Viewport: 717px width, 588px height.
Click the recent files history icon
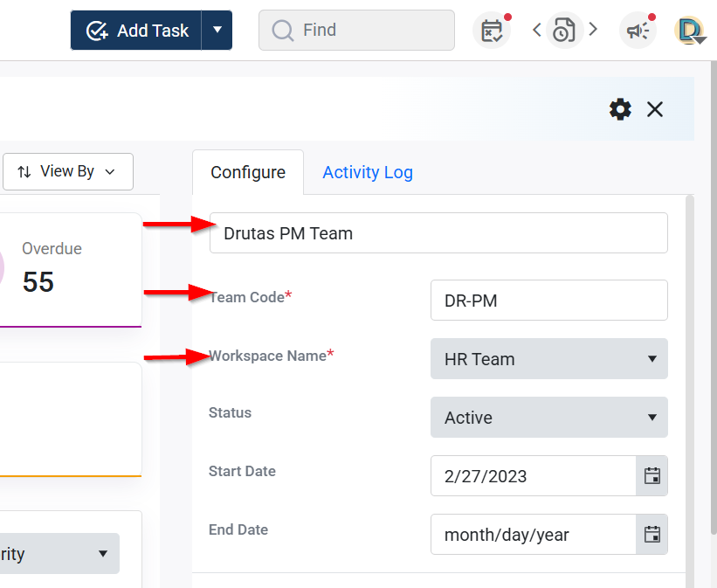coord(564,31)
